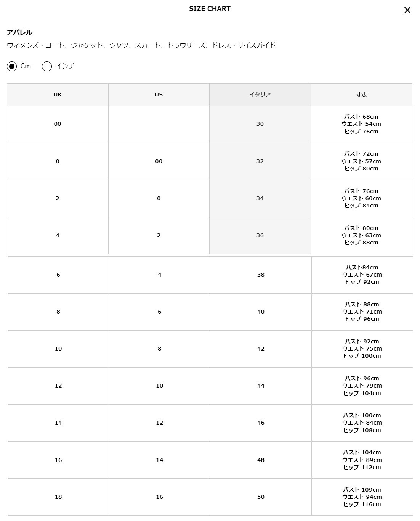Click measurements with ヒップ 104cm
The image size is (420, 521).
tap(362, 386)
